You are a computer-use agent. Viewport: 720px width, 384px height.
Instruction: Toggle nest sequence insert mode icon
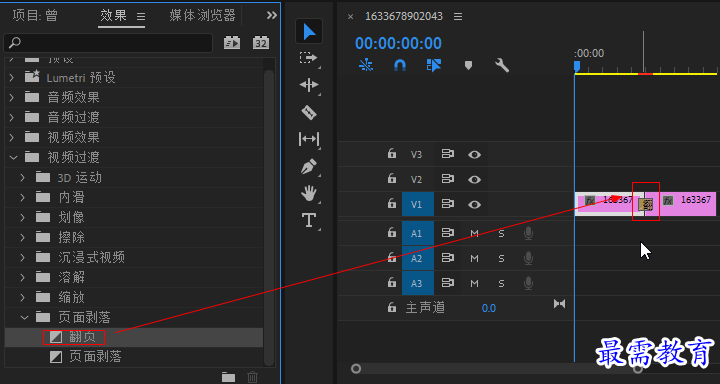tap(366, 66)
